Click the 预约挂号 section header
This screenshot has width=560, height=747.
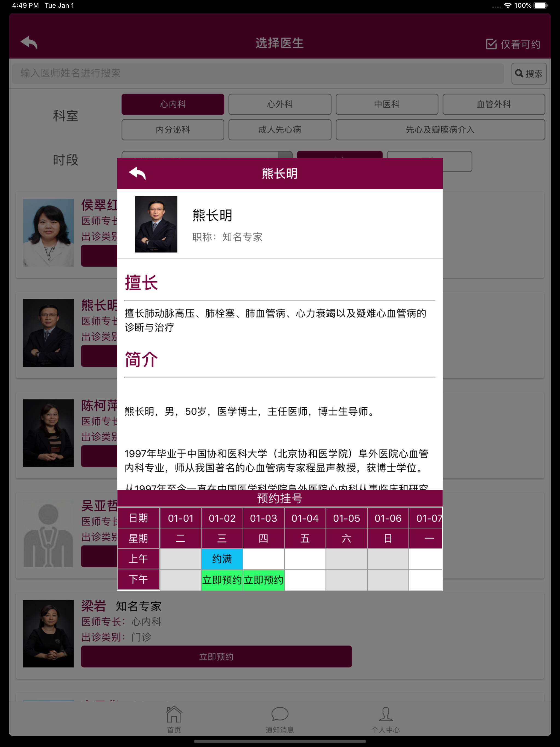[x=280, y=498]
